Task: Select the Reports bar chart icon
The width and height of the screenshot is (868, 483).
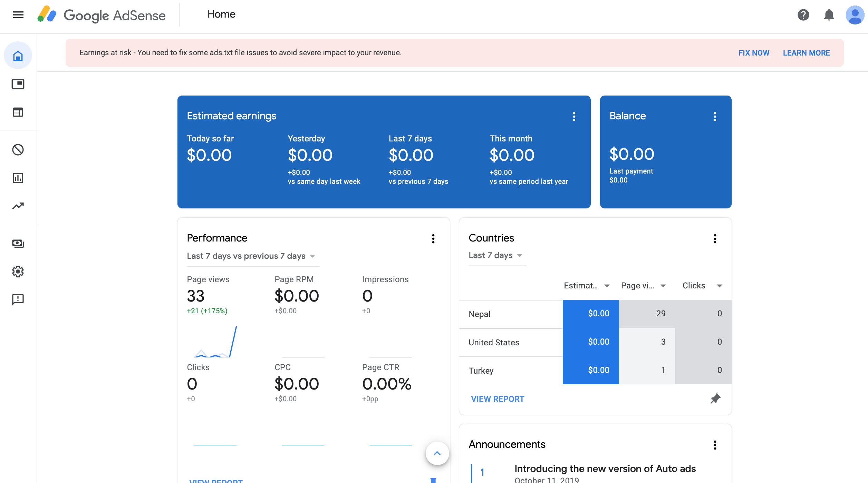Action: click(18, 178)
